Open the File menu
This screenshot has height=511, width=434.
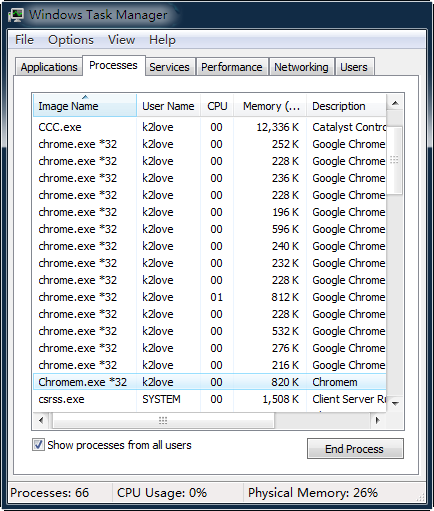[24, 40]
